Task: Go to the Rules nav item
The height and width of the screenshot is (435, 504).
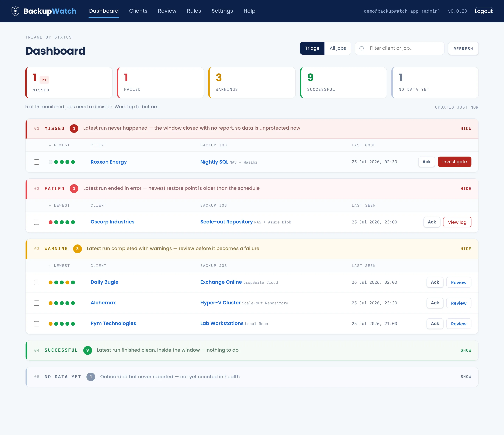Action: click(194, 11)
